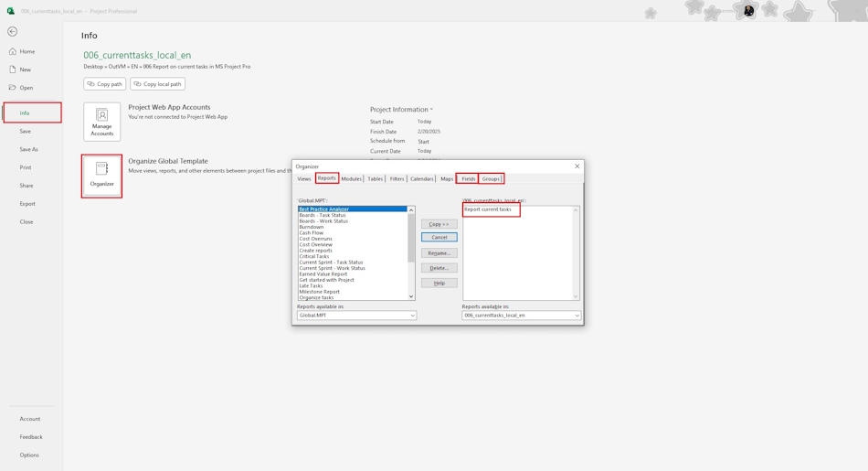The width and height of the screenshot is (868, 471).
Task: Select the Cost Overruns report
Action: tap(316, 239)
